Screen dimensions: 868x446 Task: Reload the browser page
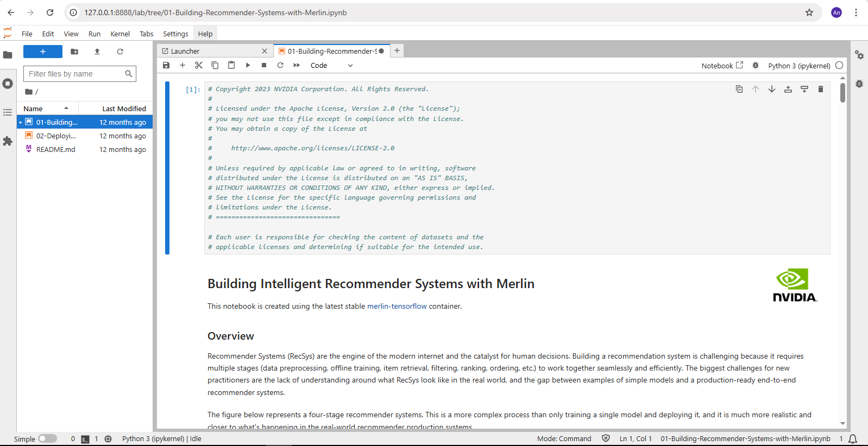tap(50, 12)
